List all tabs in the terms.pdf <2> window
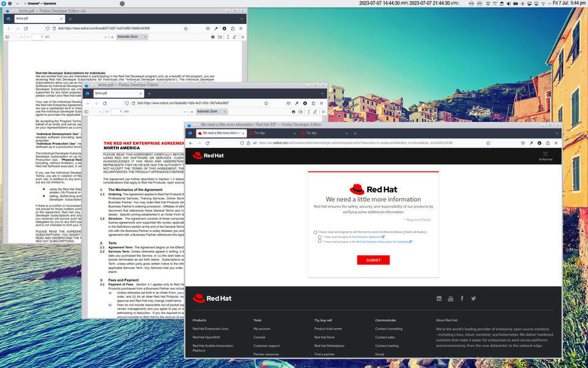This screenshot has height=368, width=588. click(x=242, y=19)
